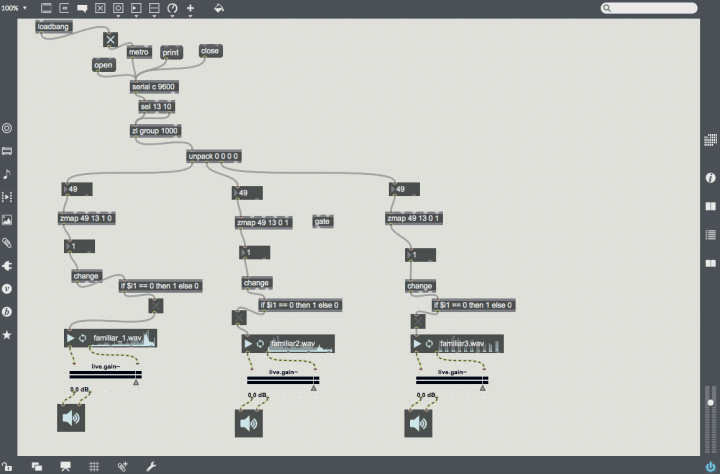Open the images browser in left sidebar
This screenshot has width=720, height=474.
(x=7, y=220)
